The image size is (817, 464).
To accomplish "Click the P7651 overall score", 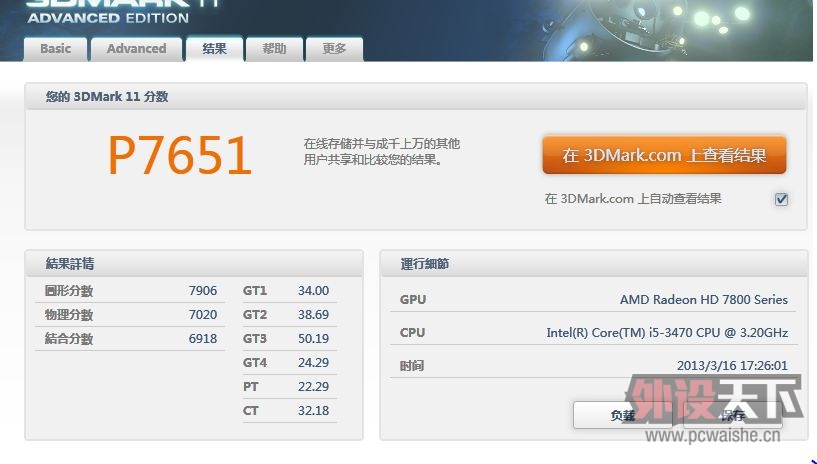I will (180, 155).
